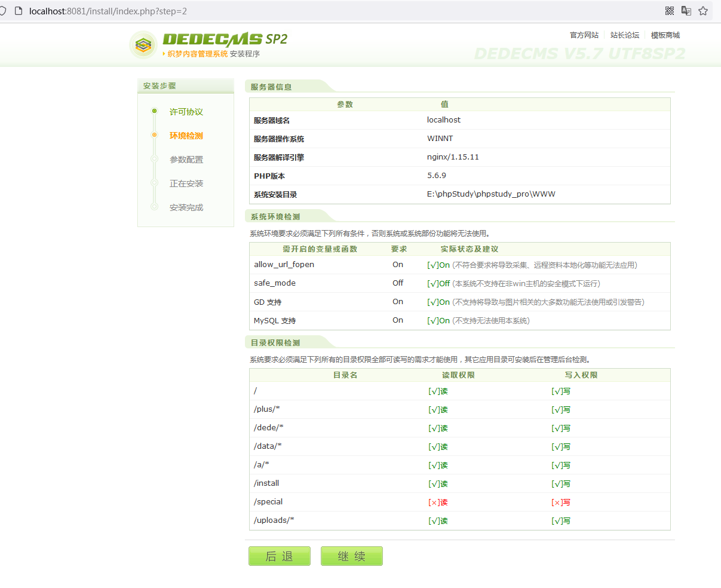This screenshot has width=721, height=588.
Task: Click the write permission status for /data/*
Action: point(561,446)
